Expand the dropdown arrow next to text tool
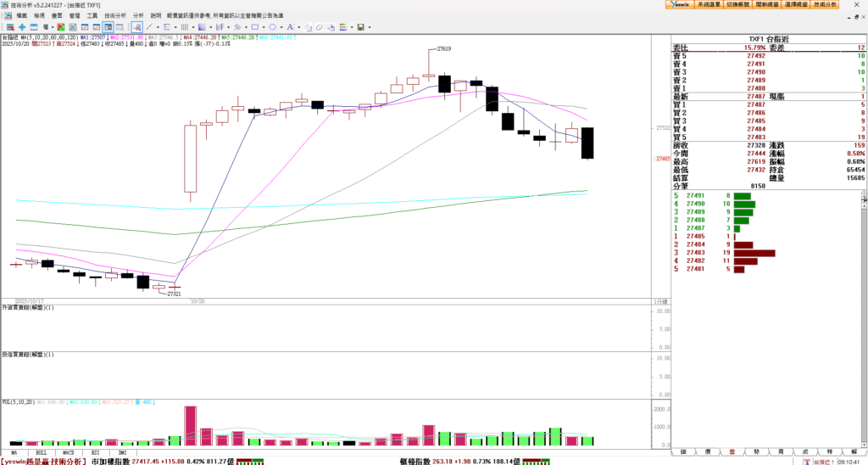 pyautogui.click(x=298, y=27)
